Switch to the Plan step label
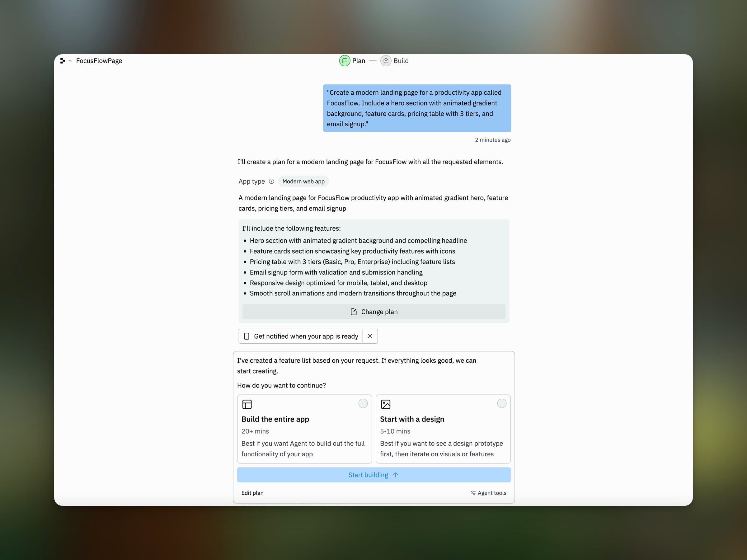Viewport: 747px width, 560px height. pyautogui.click(x=358, y=61)
